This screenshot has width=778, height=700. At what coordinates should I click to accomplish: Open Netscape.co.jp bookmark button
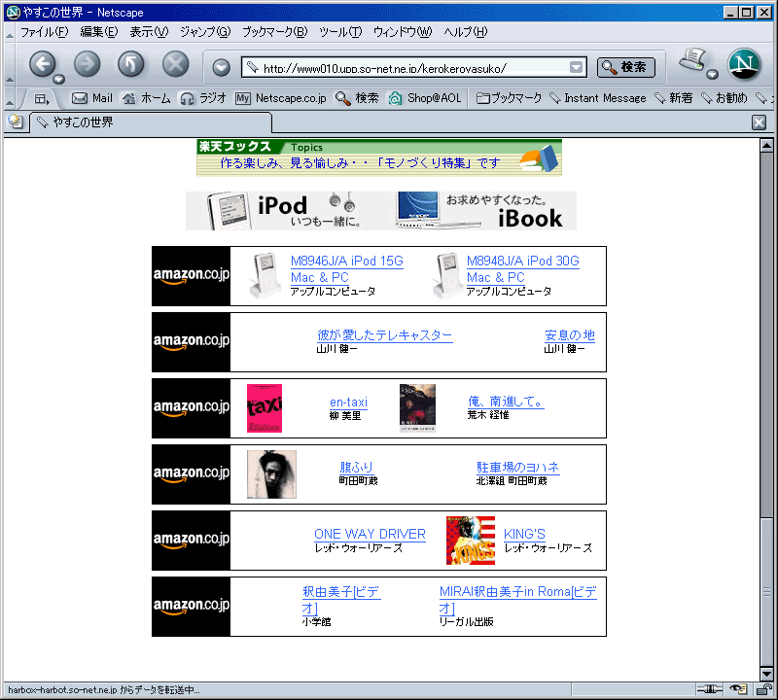click(281, 98)
